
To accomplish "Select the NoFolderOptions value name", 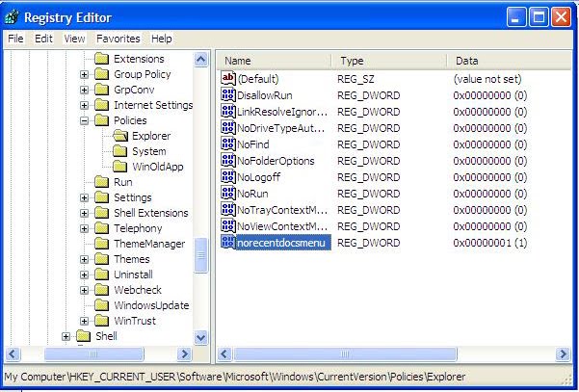I will click(276, 161).
